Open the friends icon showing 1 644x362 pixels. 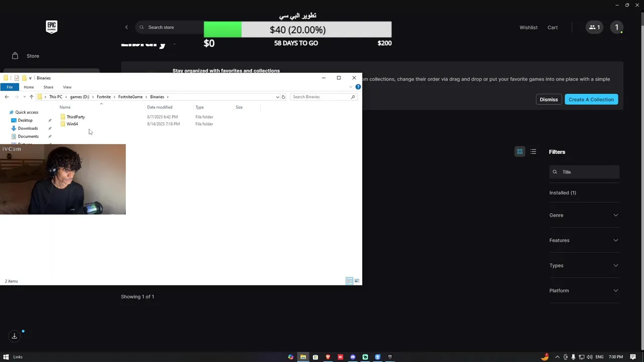(x=594, y=27)
